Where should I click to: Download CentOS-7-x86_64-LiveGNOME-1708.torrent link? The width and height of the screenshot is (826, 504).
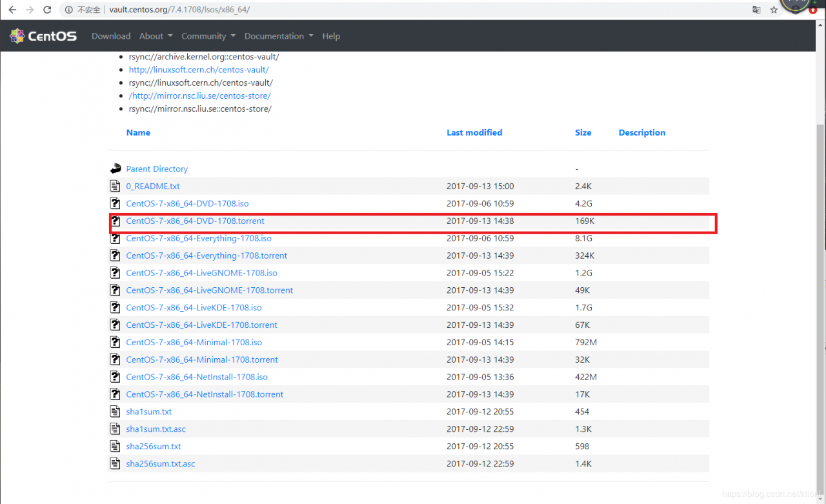[x=210, y=290]
